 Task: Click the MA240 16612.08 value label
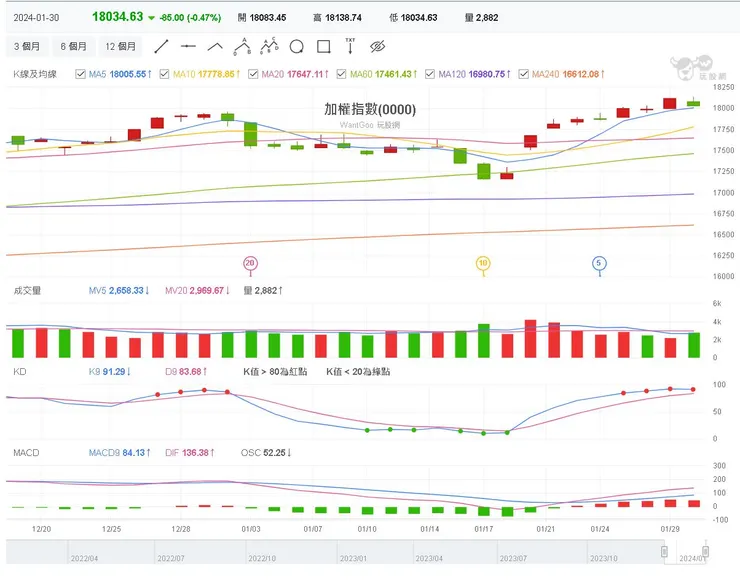point(568,74)
